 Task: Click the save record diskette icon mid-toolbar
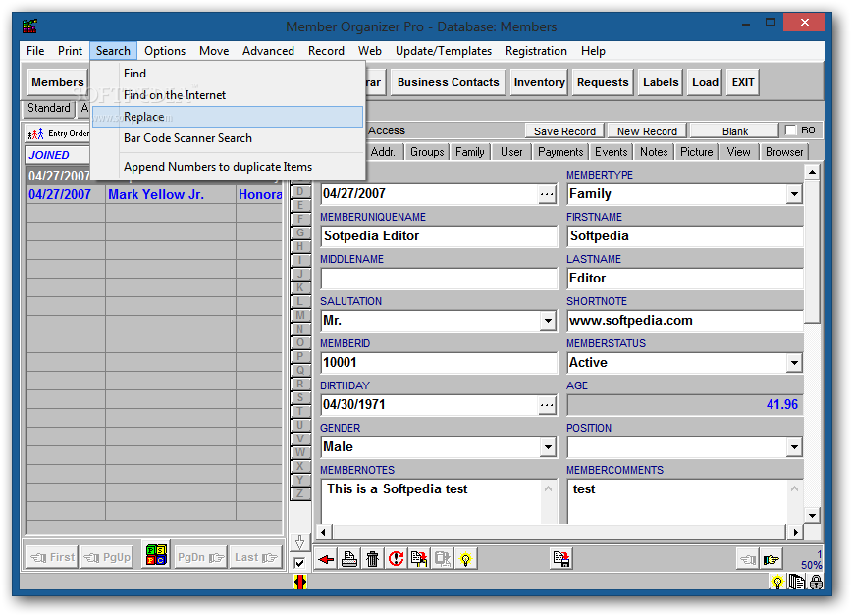click(561, 558)
